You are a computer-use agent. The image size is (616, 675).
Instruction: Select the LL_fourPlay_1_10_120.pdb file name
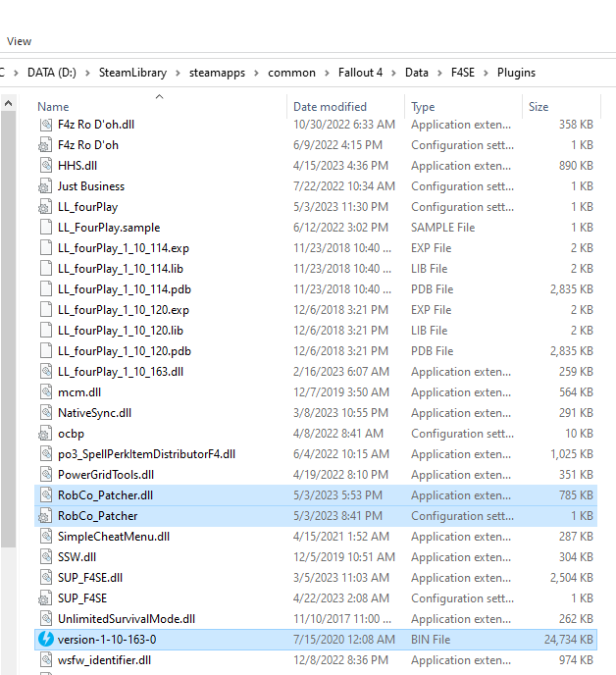pos(125,351)
